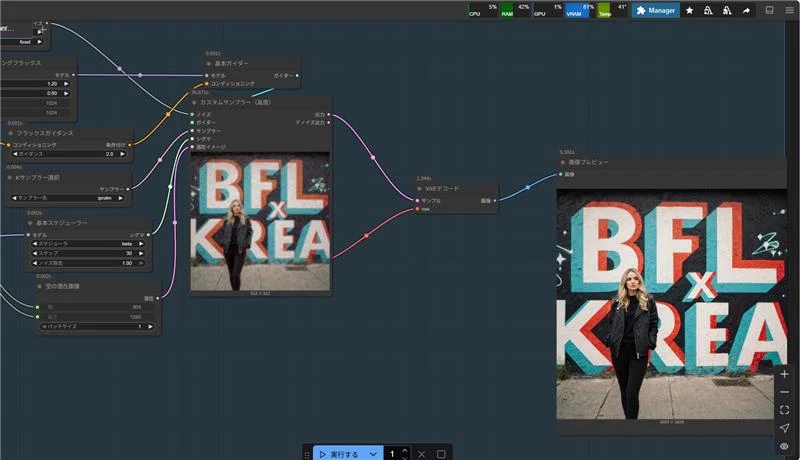The height and width of the screenshot is (460, 800).
Task: Toggle the bottom panel icon
Action: pos(769,10)
